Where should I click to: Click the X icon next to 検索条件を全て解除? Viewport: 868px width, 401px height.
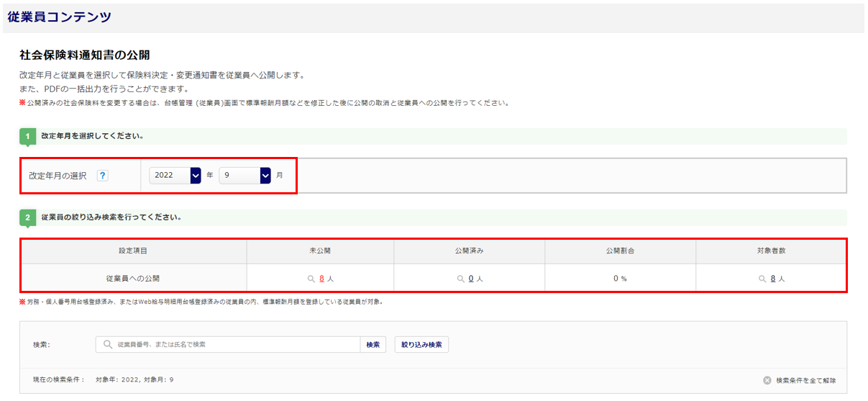click(x=767, y=380)
